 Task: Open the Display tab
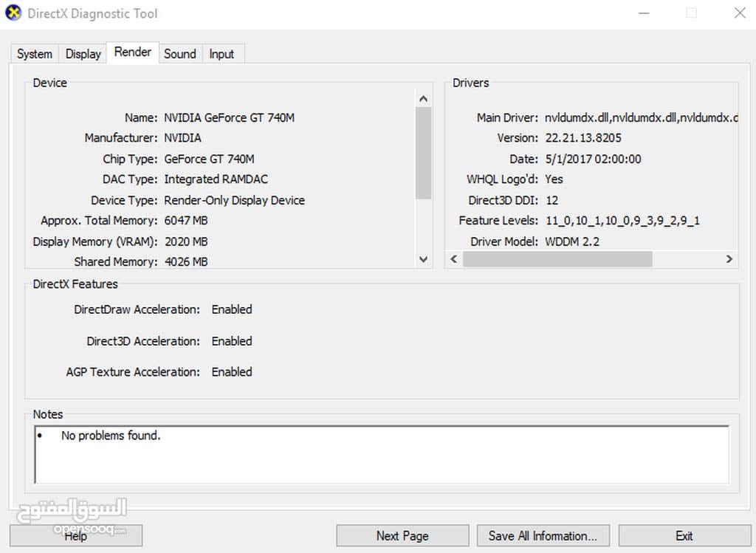83,53
